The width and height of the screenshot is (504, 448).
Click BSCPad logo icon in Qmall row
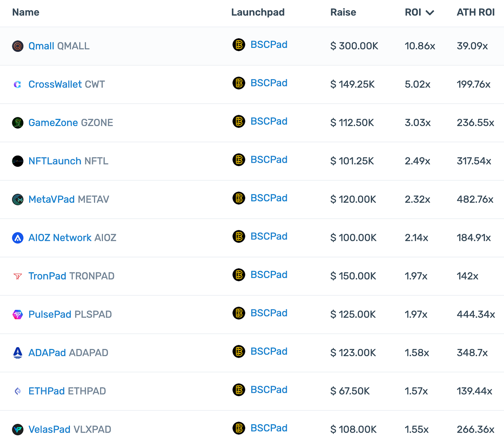tap(239, 45)
